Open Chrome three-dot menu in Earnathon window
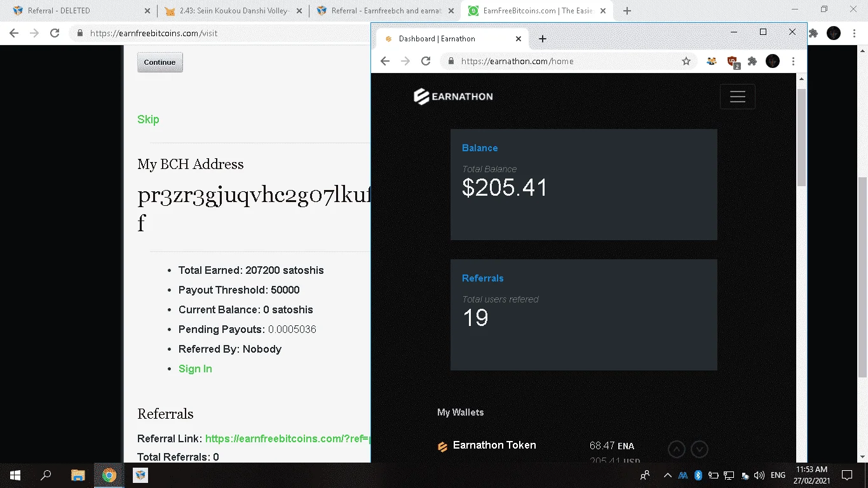This screenshot has width=868, height=488. point(793,61)
